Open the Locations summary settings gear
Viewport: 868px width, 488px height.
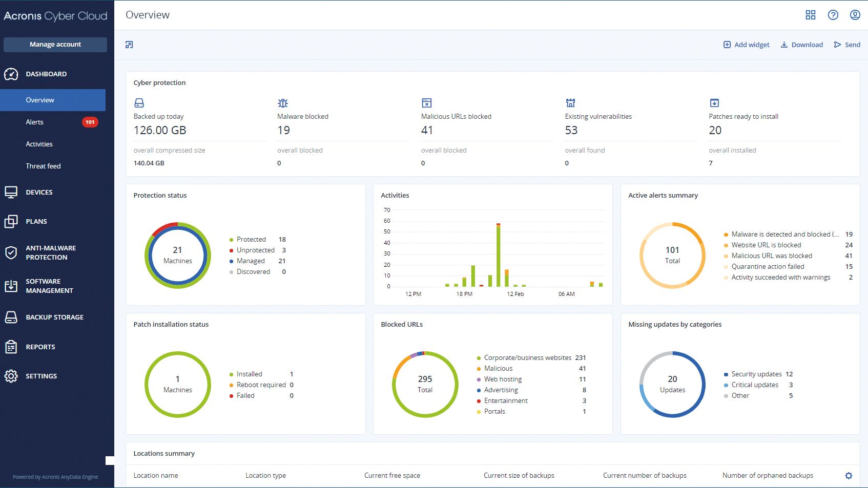coord(849,476)
